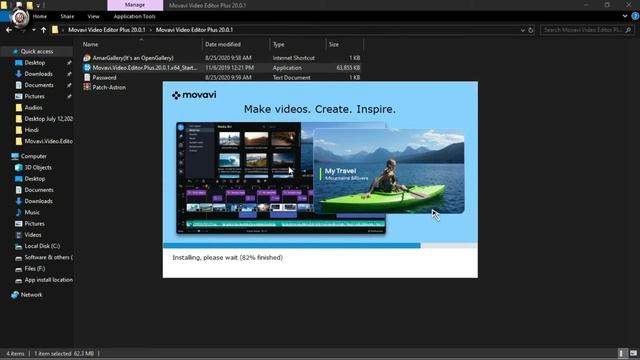
Task: Click the address bar folder icon
Action: [x=55, y=30]
